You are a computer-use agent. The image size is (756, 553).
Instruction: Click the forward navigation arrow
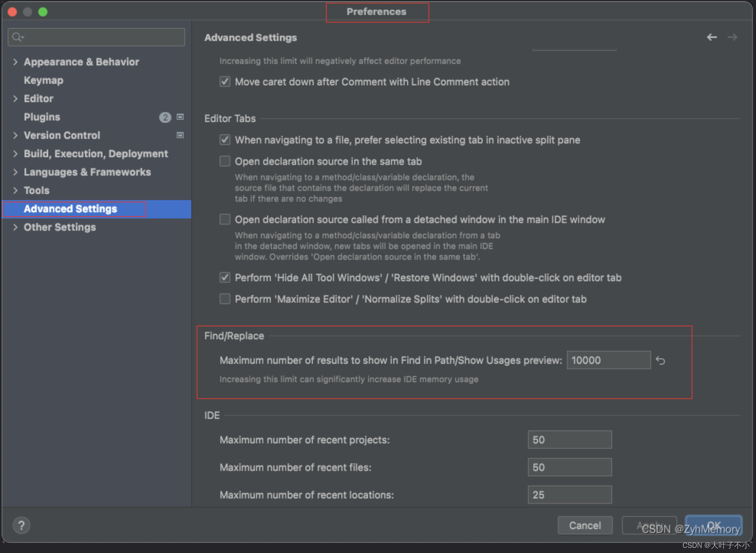tap(732, 37)
